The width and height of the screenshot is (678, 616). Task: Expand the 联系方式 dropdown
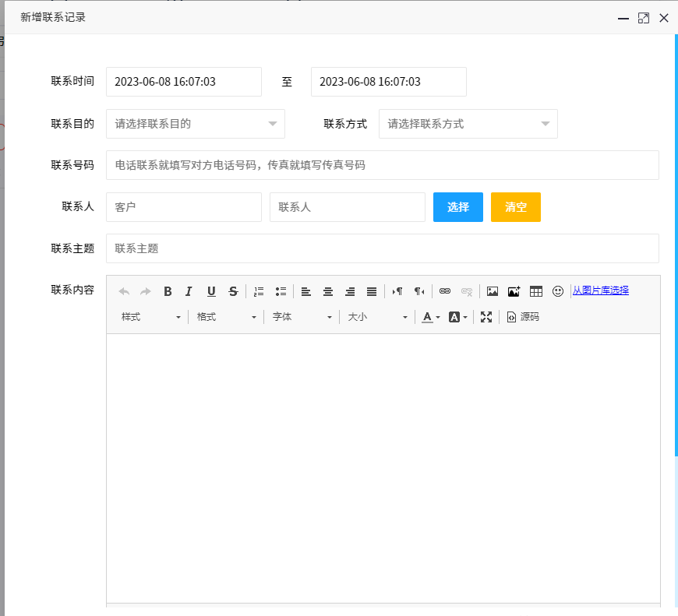468,124
